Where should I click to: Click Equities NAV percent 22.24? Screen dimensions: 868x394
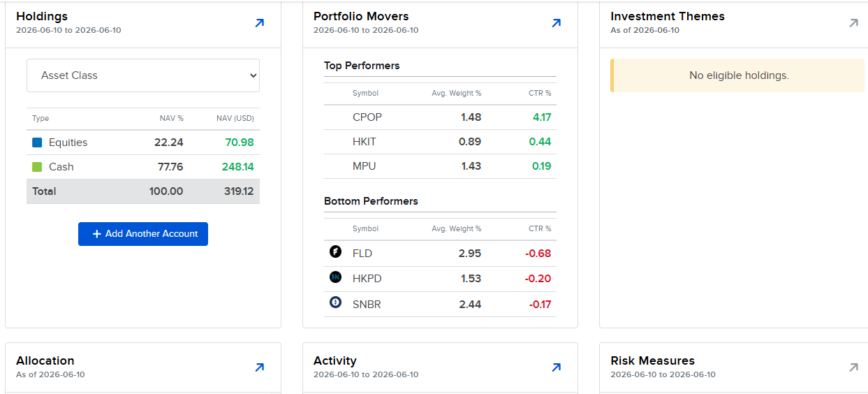(x=169, y=143)
